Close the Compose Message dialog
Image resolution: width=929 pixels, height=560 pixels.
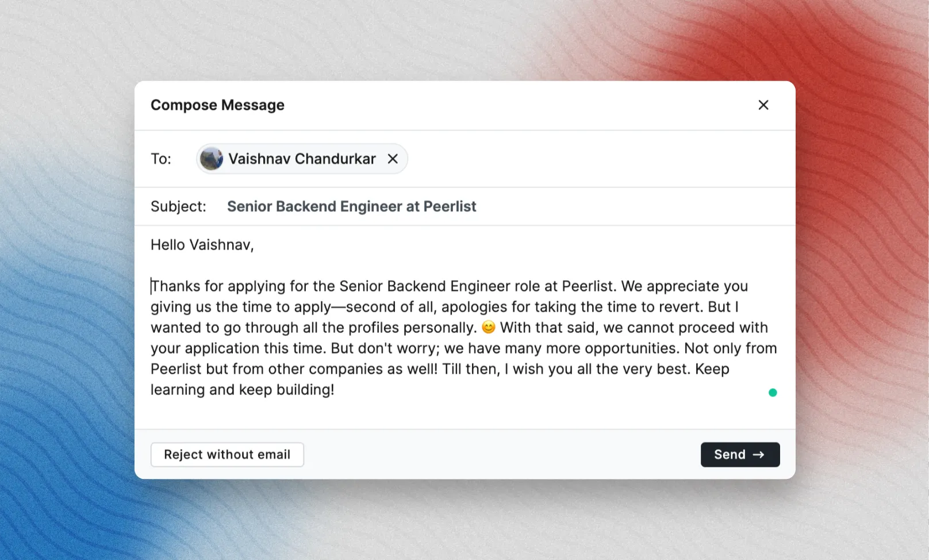pyautogui.click(x=763, y=105)
